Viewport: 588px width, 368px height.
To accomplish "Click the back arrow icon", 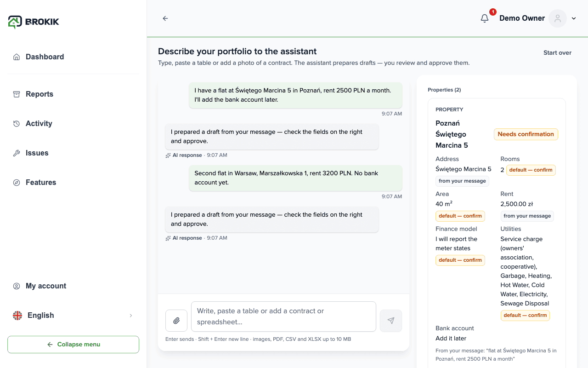I will point(165,18).
